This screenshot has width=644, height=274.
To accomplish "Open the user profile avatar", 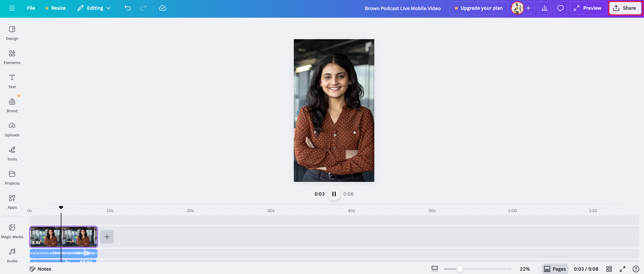I will [x=517, y=8].
